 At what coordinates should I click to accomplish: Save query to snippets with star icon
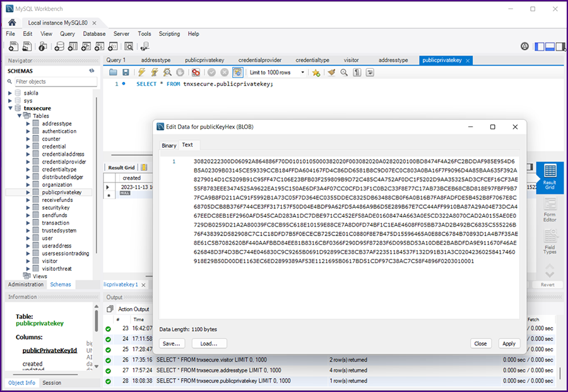(316, 73)
